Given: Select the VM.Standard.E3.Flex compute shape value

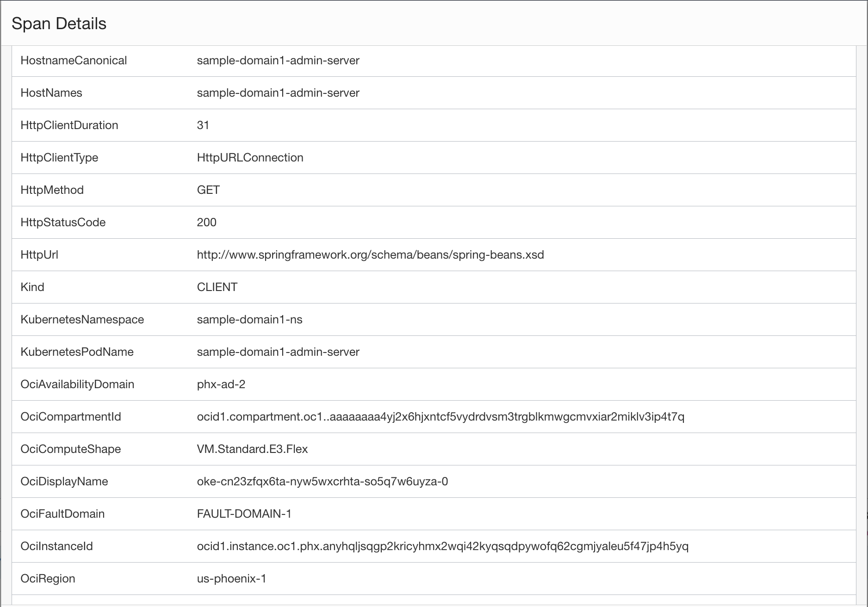Looking at the screenshot, I should pyautogui.click(x=252, y=449).
